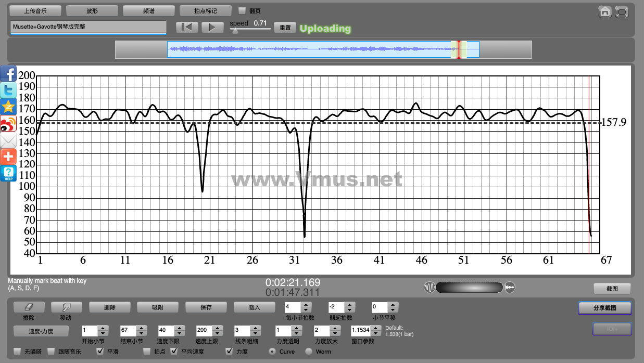Share via the Weibo sidebar icon
This screenshot has width=644, height=363.
click(x=8, y=123)
